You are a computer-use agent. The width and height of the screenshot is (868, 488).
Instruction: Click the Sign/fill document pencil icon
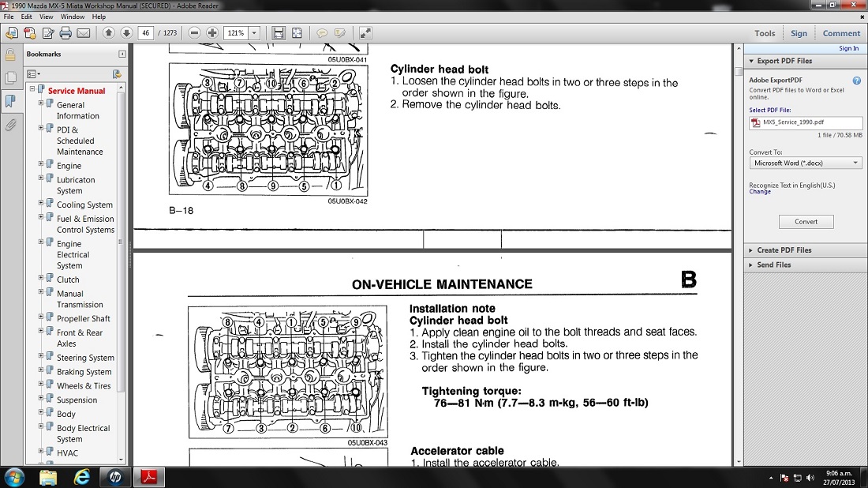48,33
